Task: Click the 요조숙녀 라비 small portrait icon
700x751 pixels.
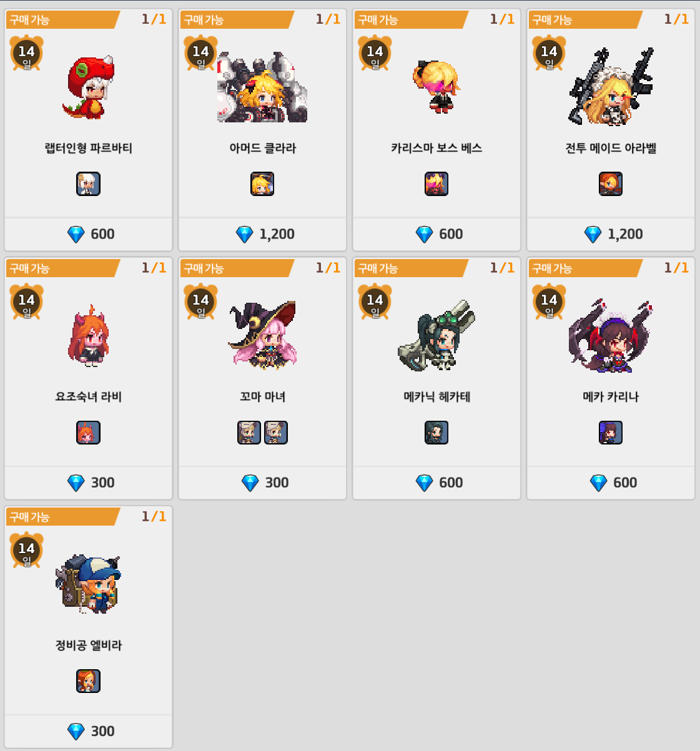Action: click(x=88, y=432)
